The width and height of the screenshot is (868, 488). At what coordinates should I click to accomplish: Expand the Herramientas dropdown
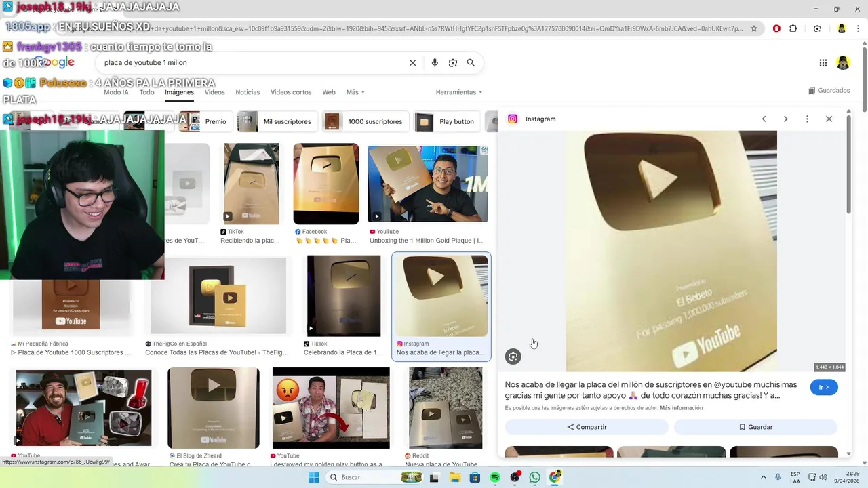pyautogui.click(x=459, y=92)
